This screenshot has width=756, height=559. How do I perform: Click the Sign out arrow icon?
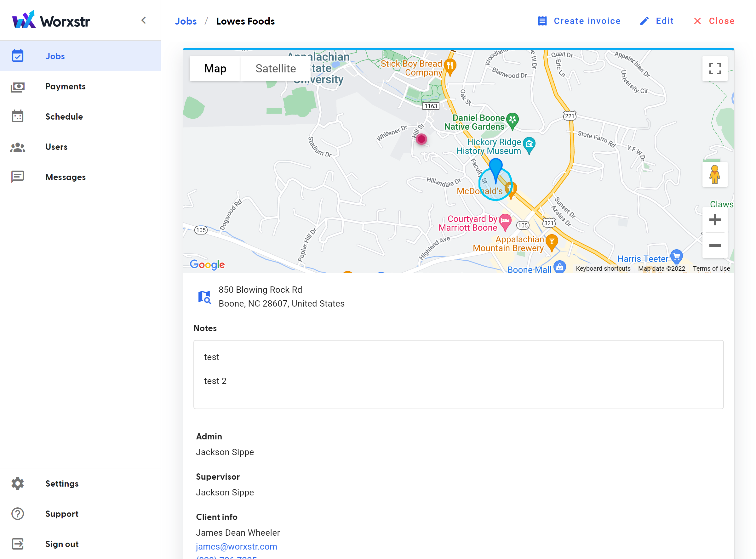pyautogui.click(x=18, y=544)
